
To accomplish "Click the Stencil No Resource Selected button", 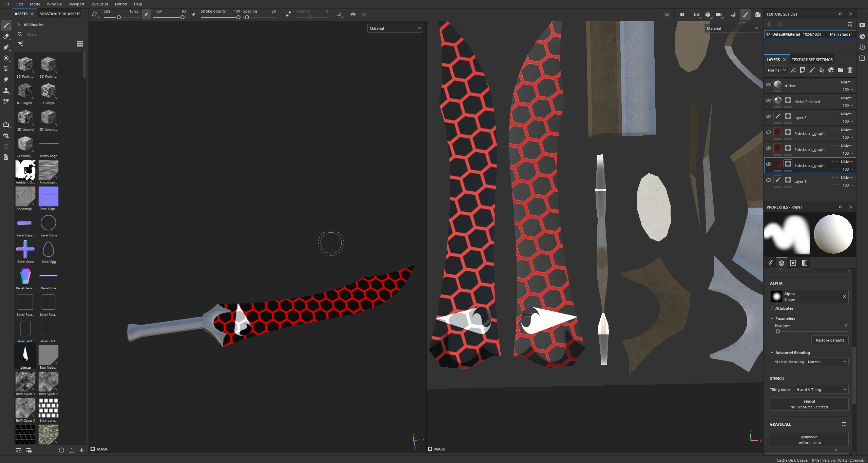I will coord(809,404).
